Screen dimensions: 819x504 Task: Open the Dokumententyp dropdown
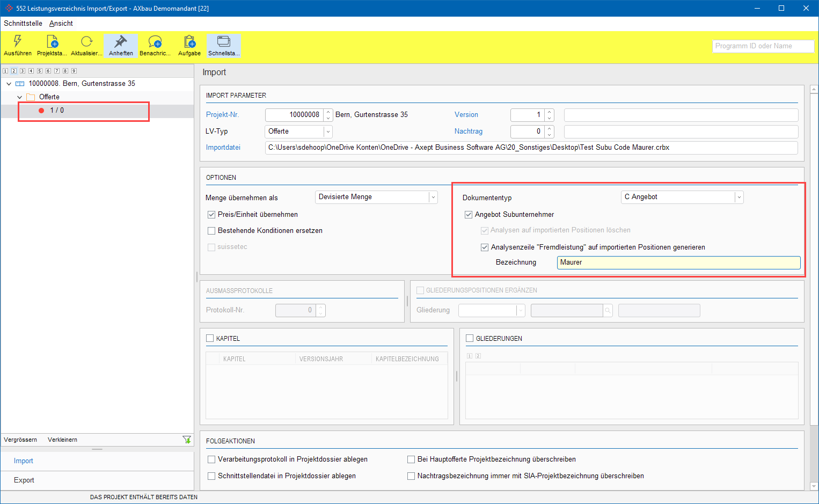(738, 198)
